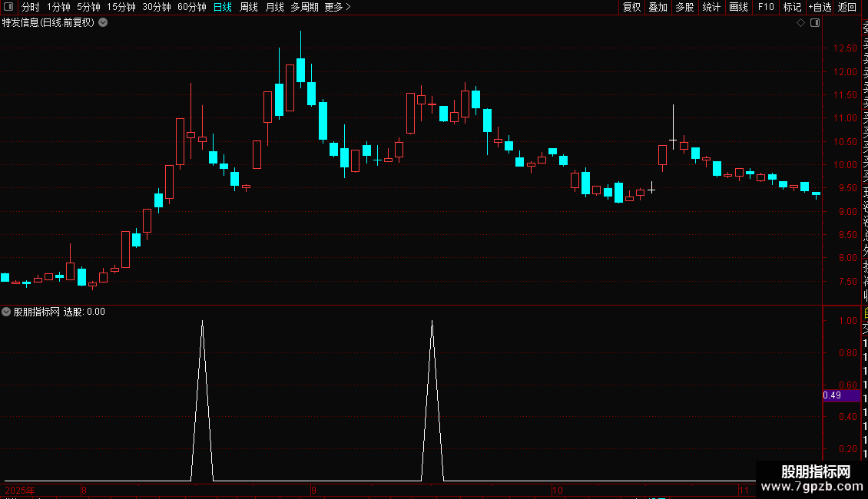
Task: Click the 7.50 price axis label
Action: (847, 282)
